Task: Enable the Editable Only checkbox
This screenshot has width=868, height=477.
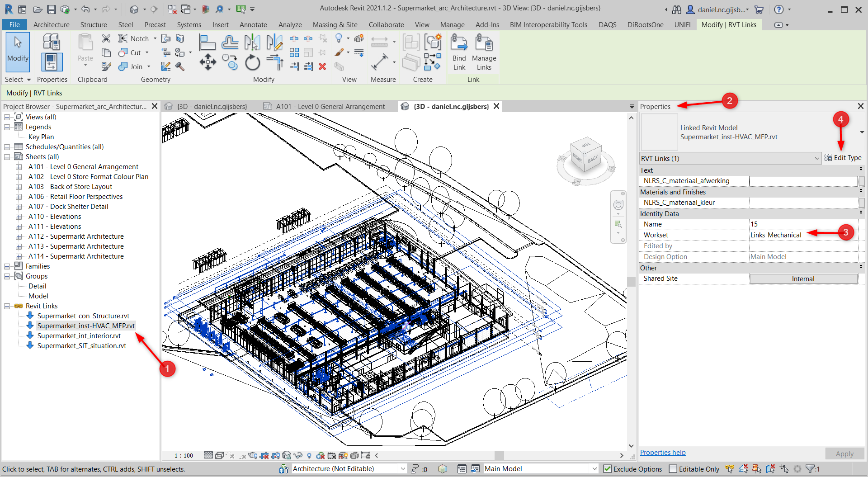Action: 673,469
